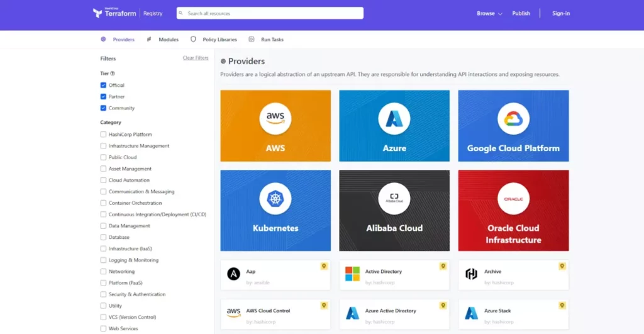644x334 pixels.
Task: Click the Clear Filters link
Action: [196, 58]
